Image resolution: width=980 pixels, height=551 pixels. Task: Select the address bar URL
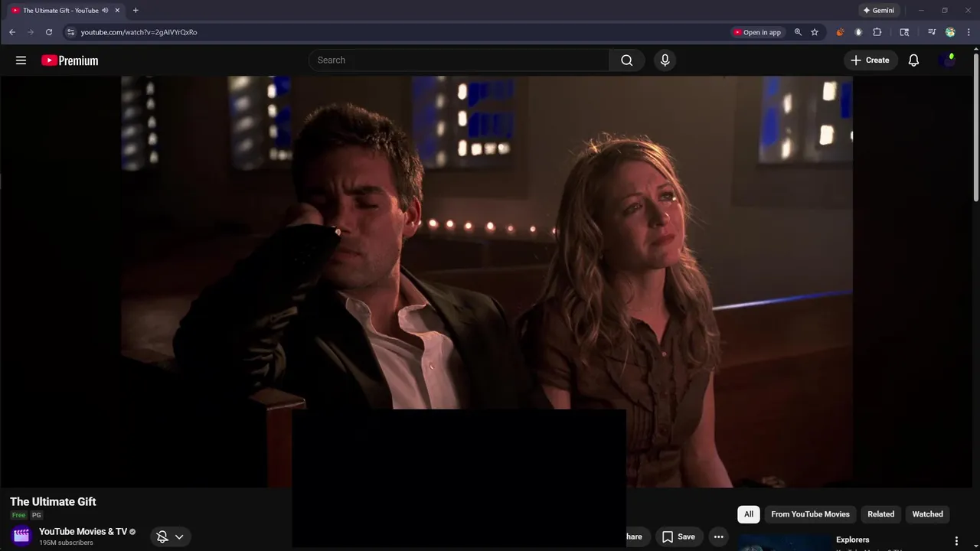[x=139, y=32]
